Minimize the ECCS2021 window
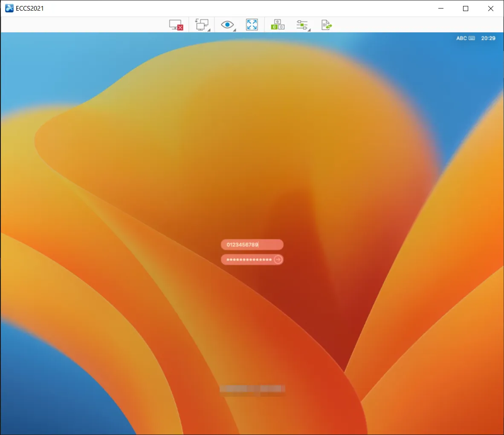 (441, 9)
